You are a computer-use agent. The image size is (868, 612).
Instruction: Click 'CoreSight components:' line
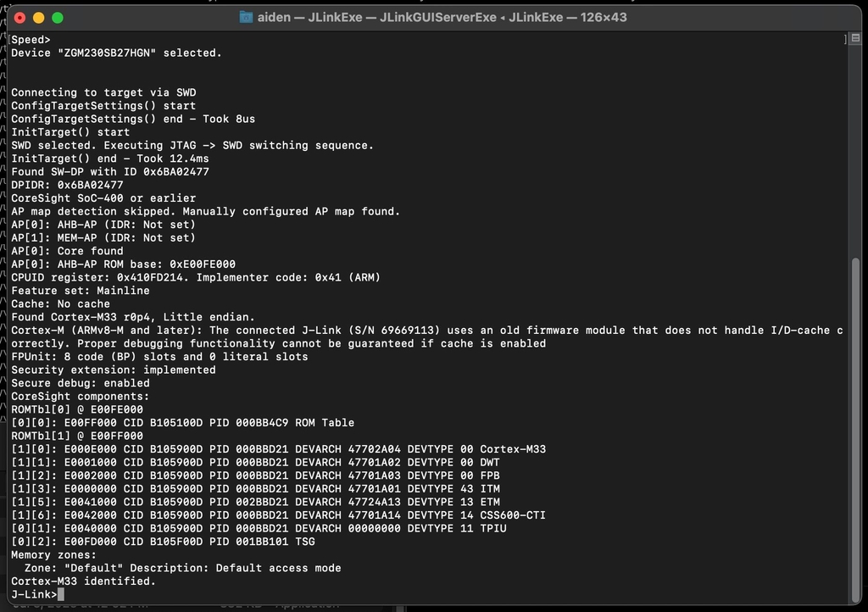[x=81, y=397]
